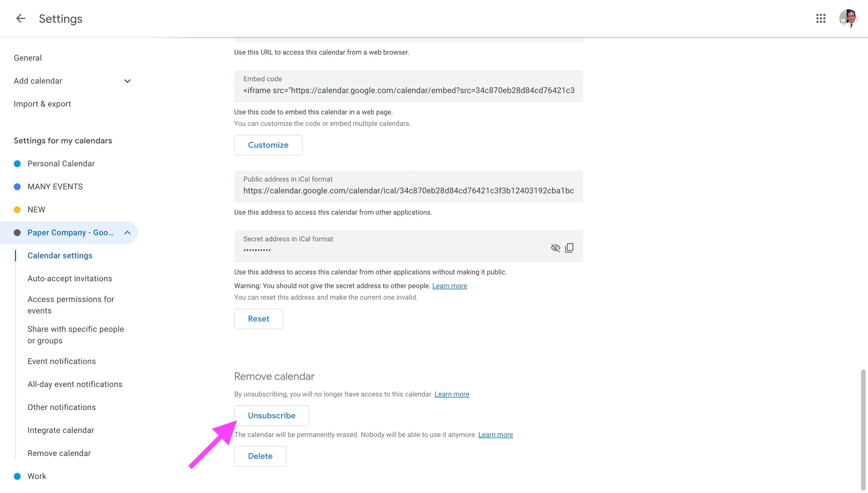
Task: Click the Delete calendar button
Action: 260,456
